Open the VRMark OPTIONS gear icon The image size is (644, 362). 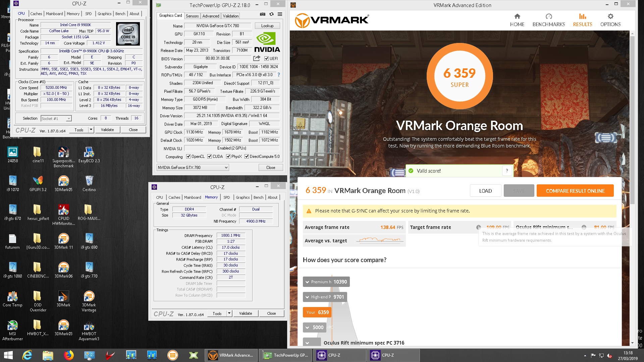click(610, 16)
